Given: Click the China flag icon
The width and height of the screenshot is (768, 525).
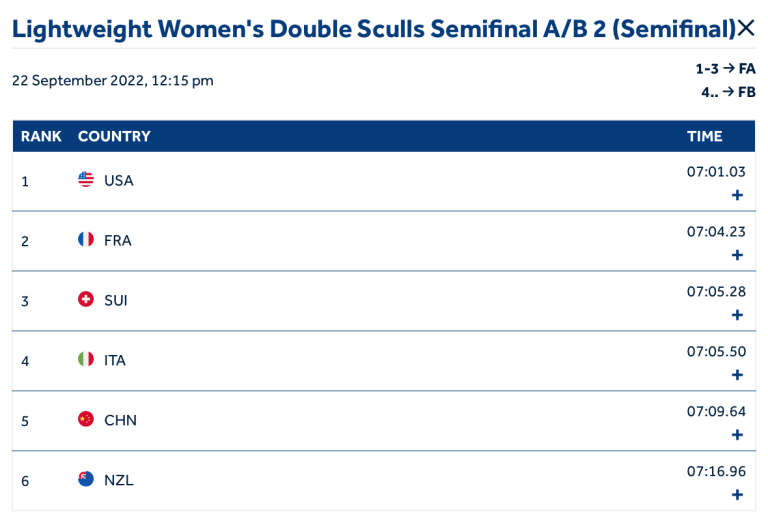Looking at the screenshot, I should pos(86,420).
